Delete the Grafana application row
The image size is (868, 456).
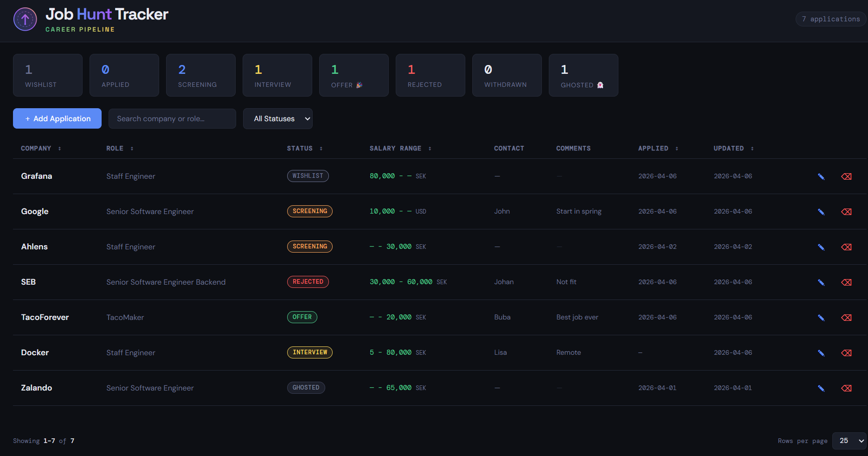pos(846,176)
